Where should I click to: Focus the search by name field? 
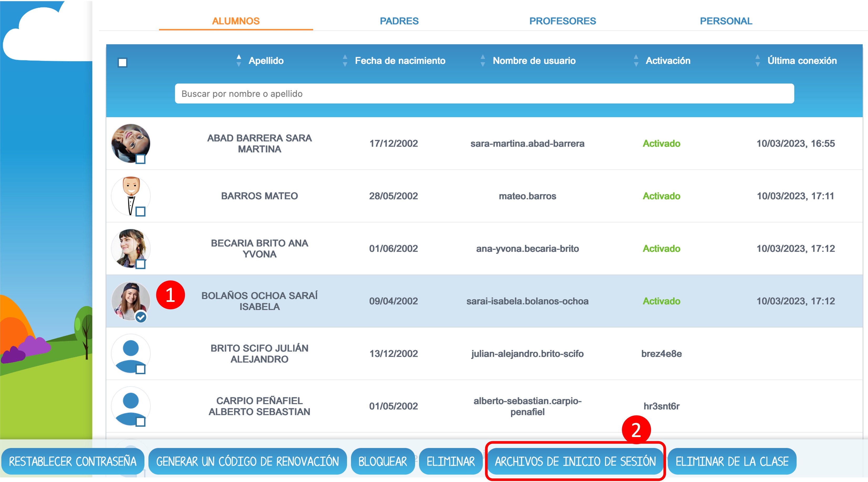tap(484, 93)
